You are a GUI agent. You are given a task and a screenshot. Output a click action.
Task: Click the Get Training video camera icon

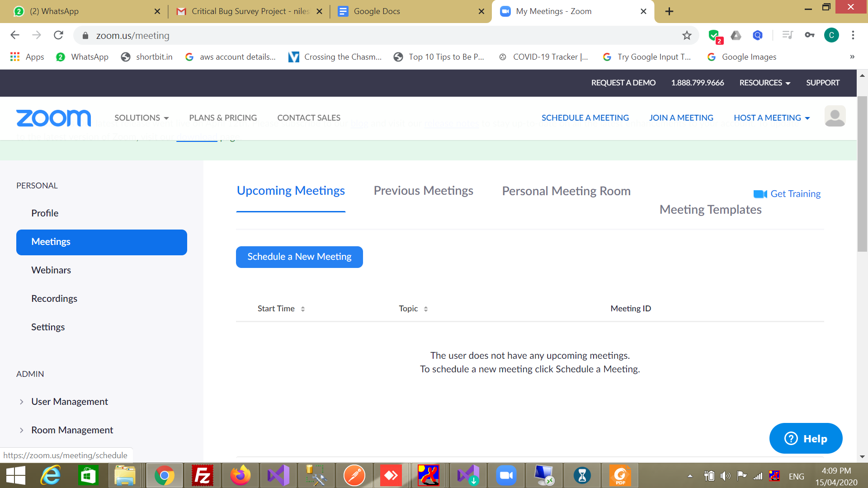(760, 194)
